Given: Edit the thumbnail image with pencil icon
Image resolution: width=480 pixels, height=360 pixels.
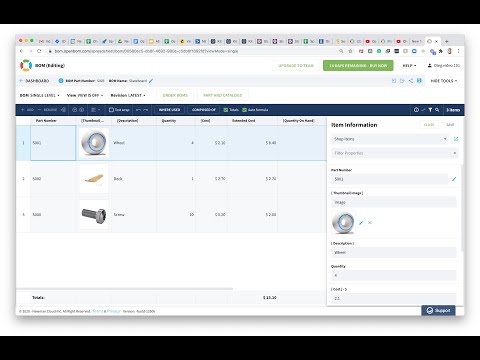Looking at the screenshot, I should (361, 223).
